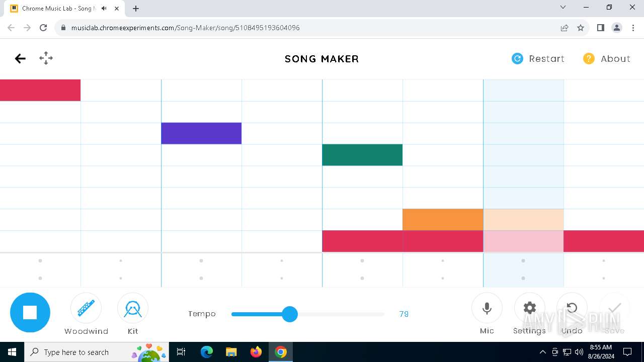Open the network status tray icon
644x362 pixels.
point(567,352)
